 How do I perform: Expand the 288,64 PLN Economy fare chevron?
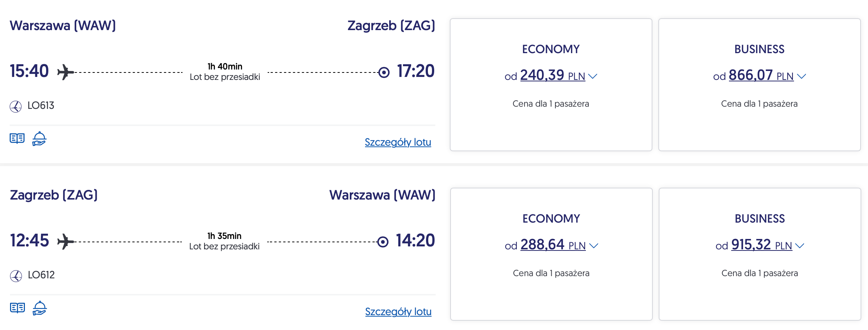[594, 246]
